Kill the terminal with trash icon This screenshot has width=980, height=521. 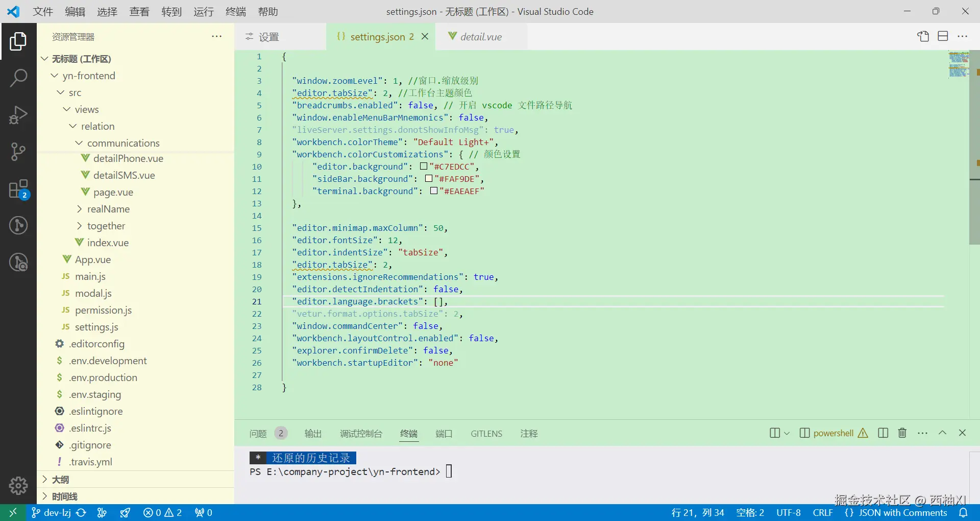coord(902,433)
